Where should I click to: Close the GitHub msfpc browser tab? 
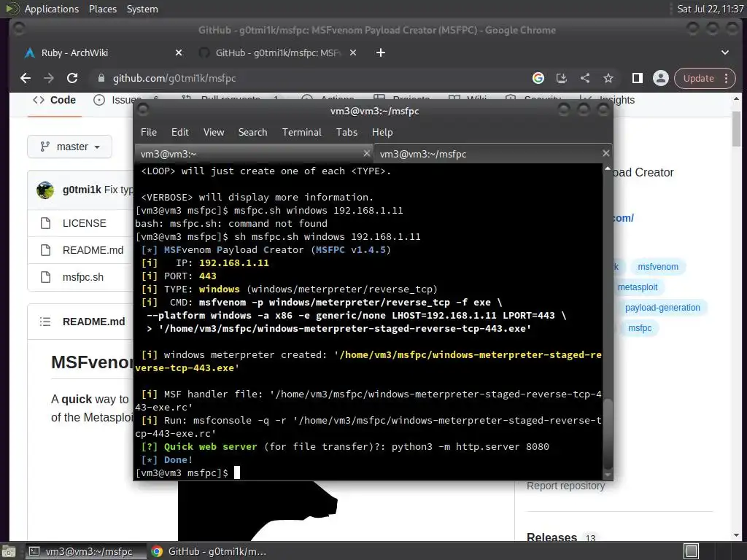tap(353, 52)
